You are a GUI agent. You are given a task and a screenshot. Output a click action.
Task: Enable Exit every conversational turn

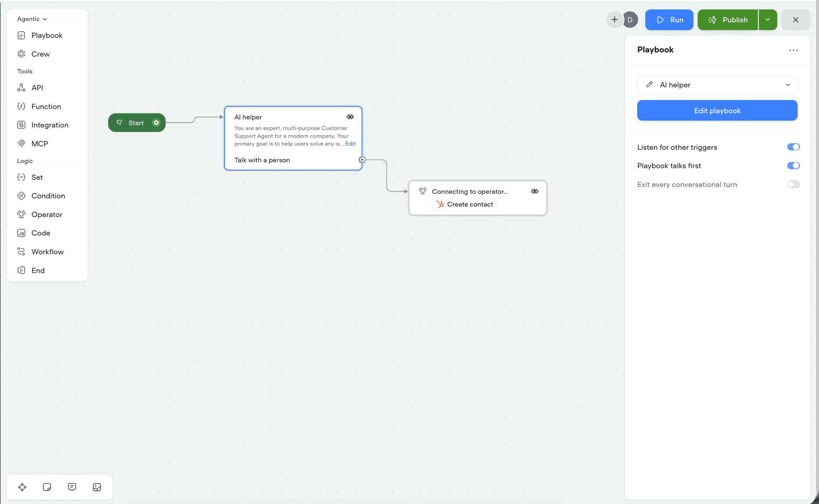click(x=793, y=184)
